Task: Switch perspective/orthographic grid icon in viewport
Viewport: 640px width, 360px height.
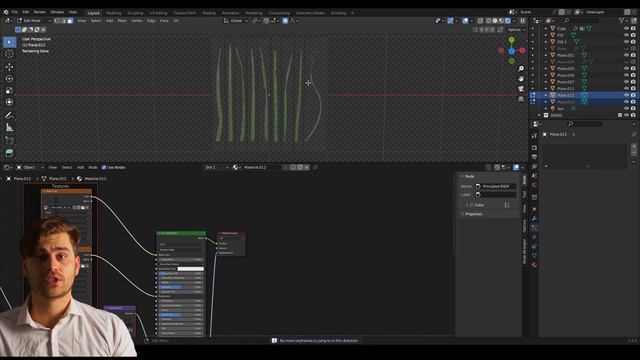Action: click(521, 99)
